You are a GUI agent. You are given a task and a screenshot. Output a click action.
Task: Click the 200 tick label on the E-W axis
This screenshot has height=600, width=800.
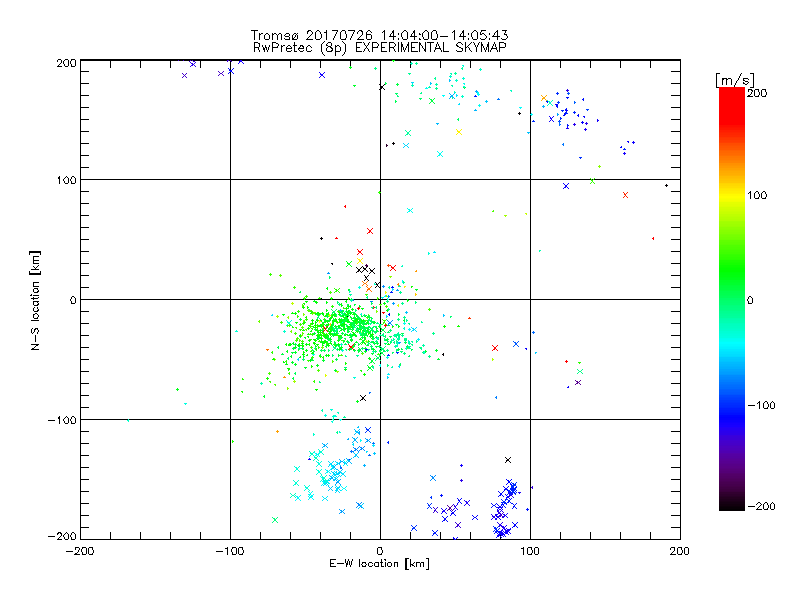click(x=680, y=551)
